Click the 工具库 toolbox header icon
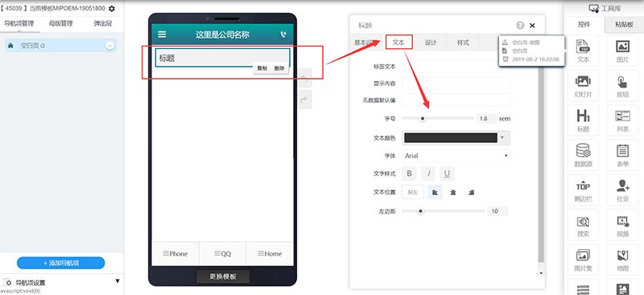Image resolution: width=644 pixels, height=295 pixels. coord(593,8)
